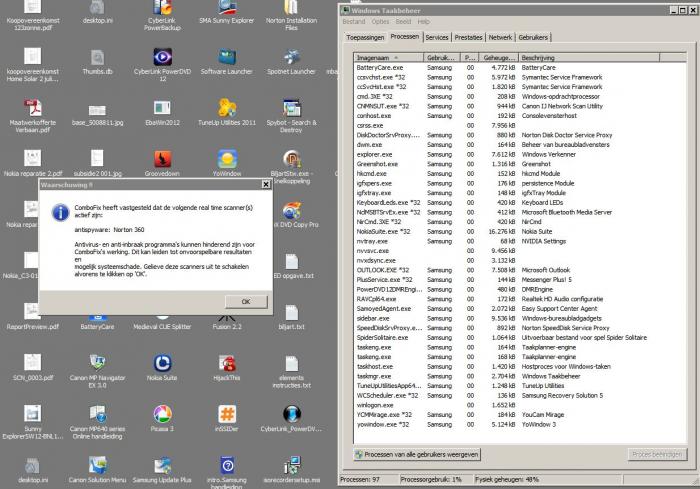Switch to the Services tab
Image resolution: width=700 pixels, height=489 pixels.
(x=437, y=38)
